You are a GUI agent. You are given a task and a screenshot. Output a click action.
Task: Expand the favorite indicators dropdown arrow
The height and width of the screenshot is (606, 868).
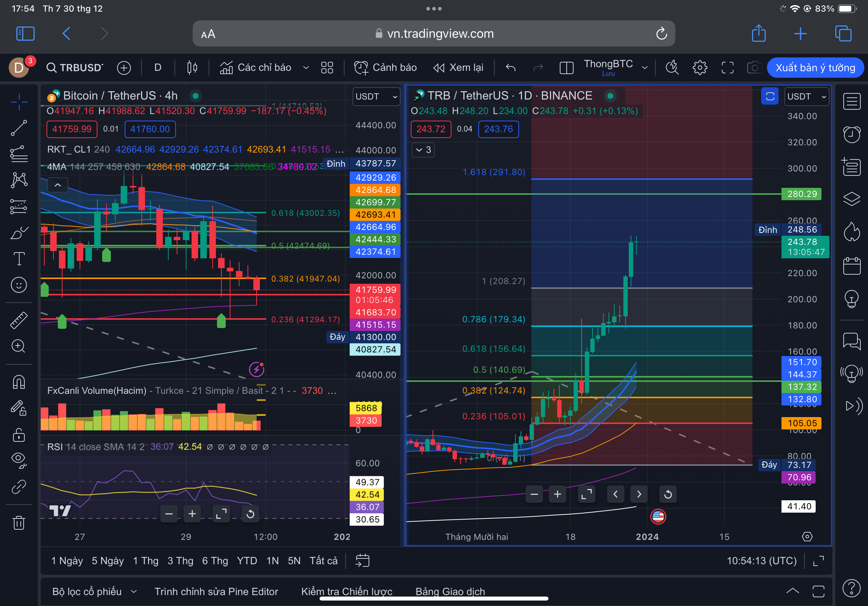pos(306,68)
